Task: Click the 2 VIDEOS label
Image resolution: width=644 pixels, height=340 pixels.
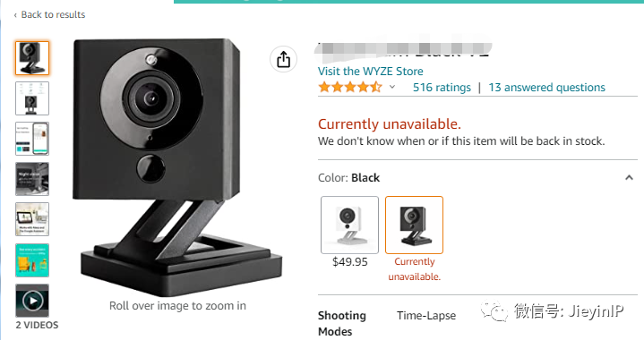Action: (37, 325)
